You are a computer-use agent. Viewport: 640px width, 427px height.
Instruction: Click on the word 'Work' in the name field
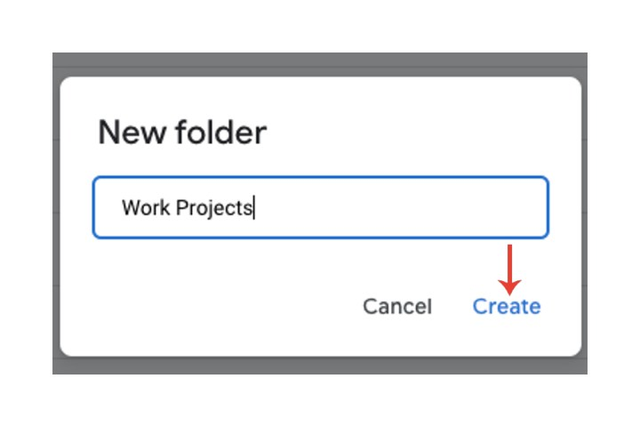[146, 207]
